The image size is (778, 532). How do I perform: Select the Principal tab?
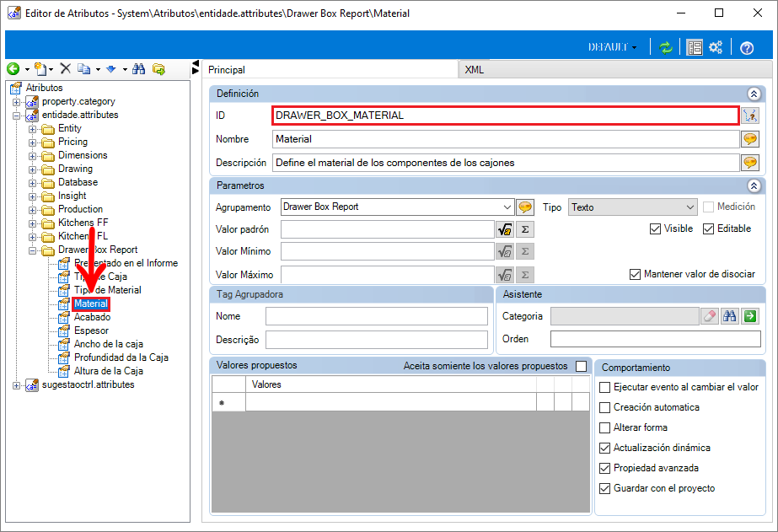tap(227, 70)
